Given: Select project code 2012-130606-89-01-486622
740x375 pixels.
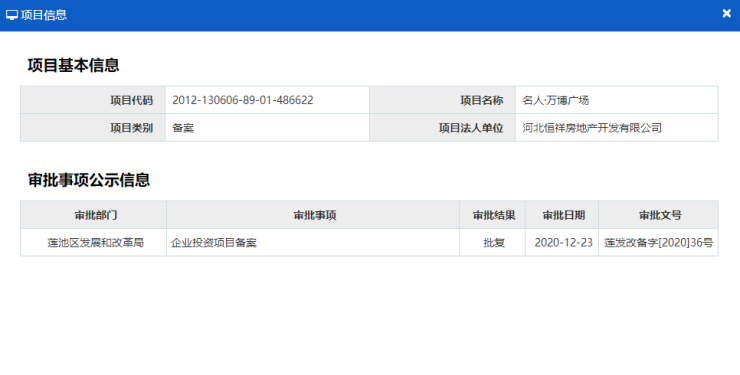Looking at the screenshot, I should [x=243, y=100].
